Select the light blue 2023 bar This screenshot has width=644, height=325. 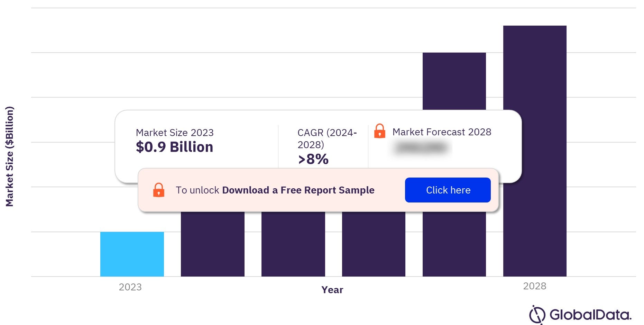pyautogui.click(x=132, y=254)
